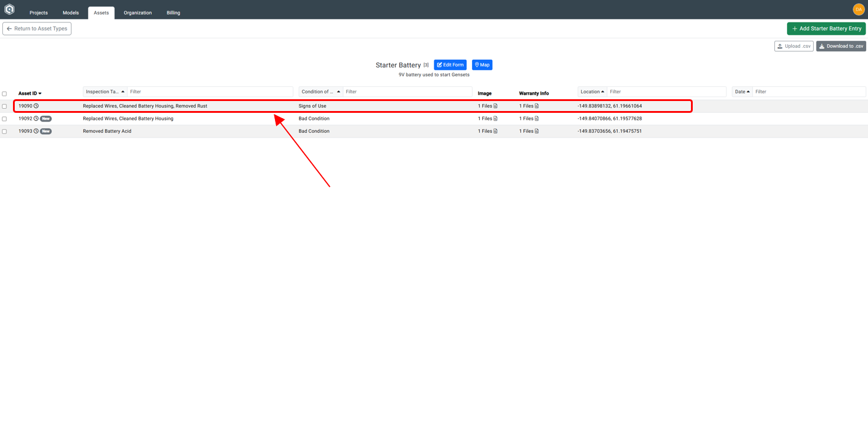Open the Models tab
868x430 pixels.
point(71,12)
